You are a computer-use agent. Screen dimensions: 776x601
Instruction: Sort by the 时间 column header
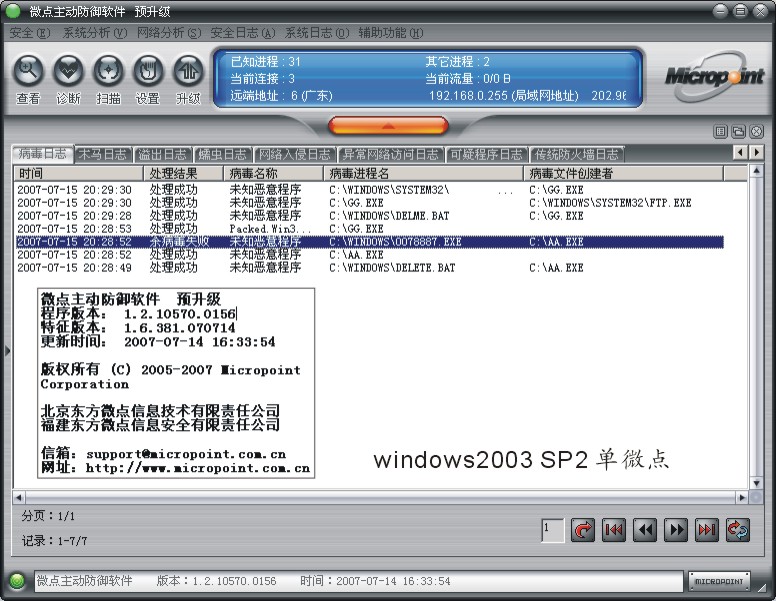[78, 173]
